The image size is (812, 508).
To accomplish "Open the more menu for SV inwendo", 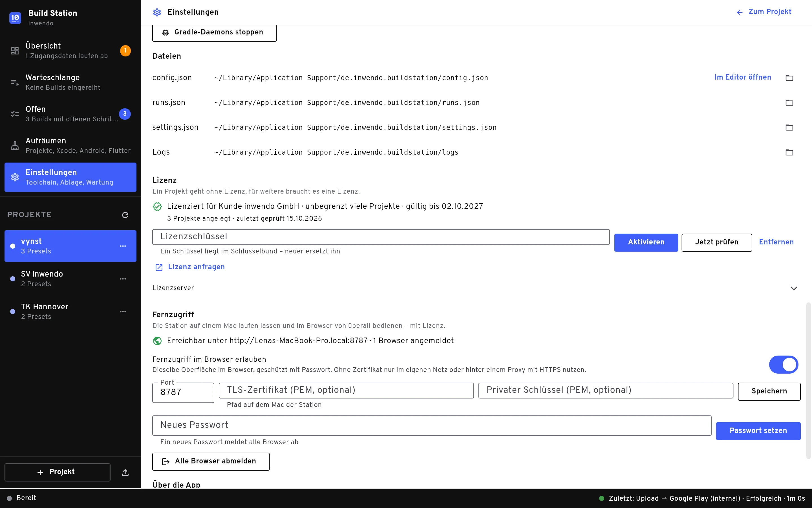I will pyautogui.click(x=123, y=279).
